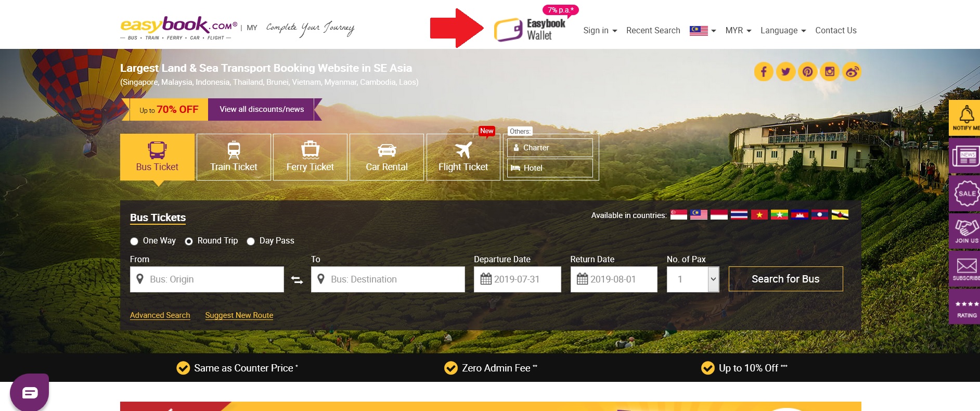Open the Facebook social icon
Image resolution: width=980 pixels, height=411 pixels.
point(764,72)
